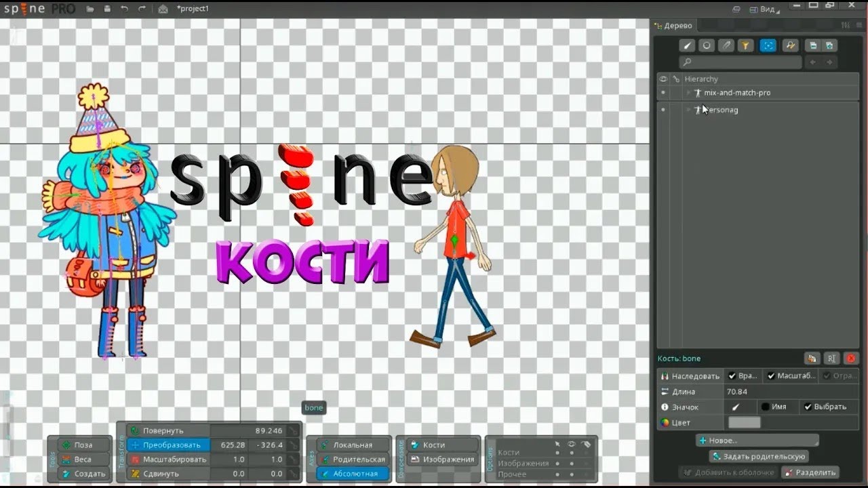
Task: Go to next tree selection arrow
Action: (829, 62)
